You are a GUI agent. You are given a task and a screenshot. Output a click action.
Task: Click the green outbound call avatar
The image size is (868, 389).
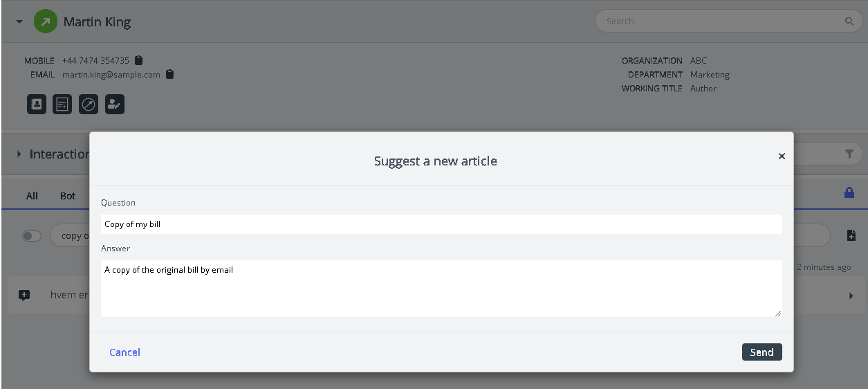click(46, 21)
